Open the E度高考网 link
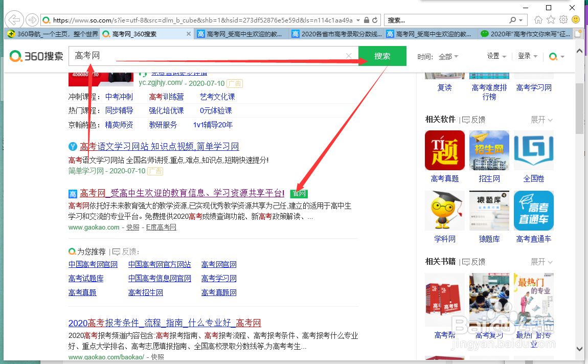This screenshot has width=588, height=364. [x=161, y=227]
